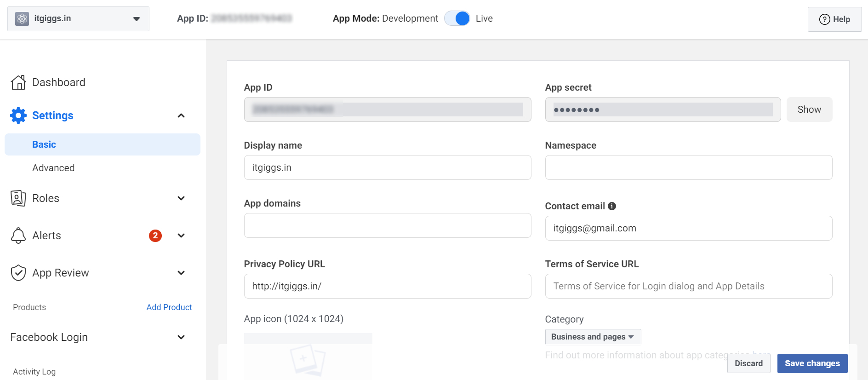Click the App secret field

click(663, 109)
